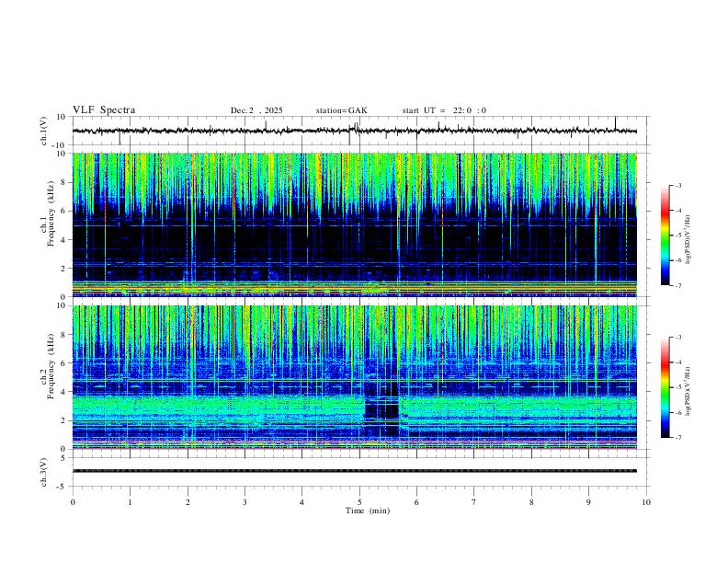Click the 4 kHz tick on the ch.2 frequency axis

(x=63, y=392)
